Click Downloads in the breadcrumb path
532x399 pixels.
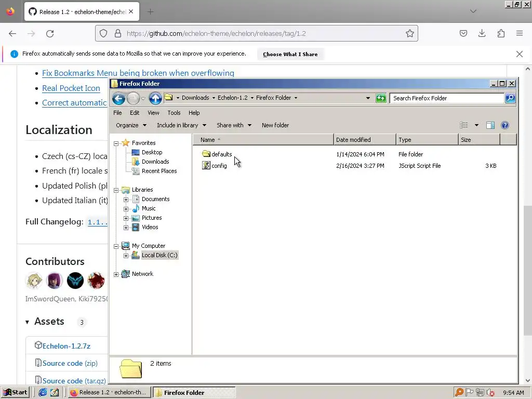[x=195, y=98]
